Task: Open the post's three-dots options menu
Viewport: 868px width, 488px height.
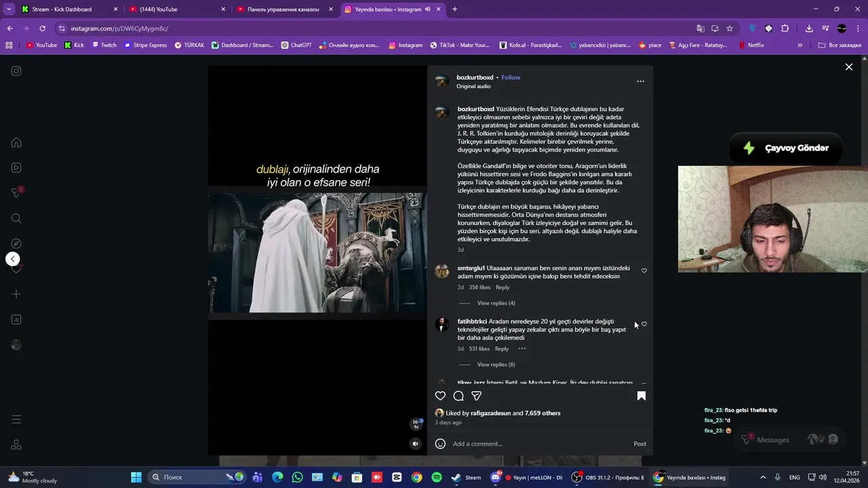Action: point(640,81)
